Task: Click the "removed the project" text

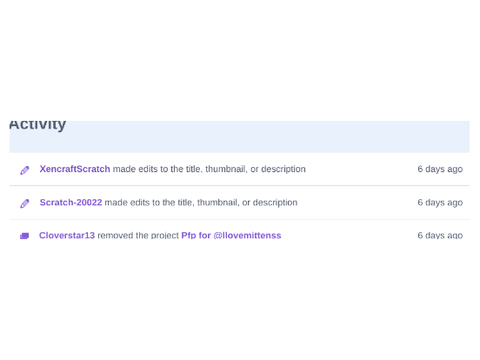Action: 138,235
